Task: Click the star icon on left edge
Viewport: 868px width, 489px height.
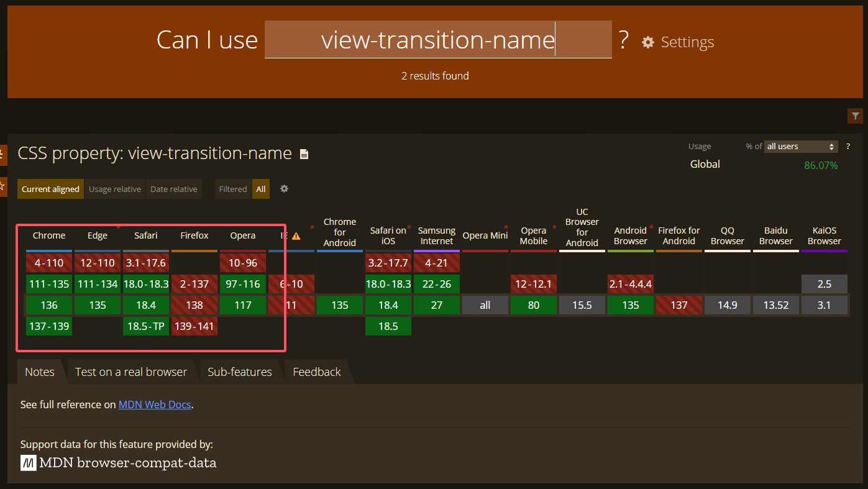Action: [2, 186]
